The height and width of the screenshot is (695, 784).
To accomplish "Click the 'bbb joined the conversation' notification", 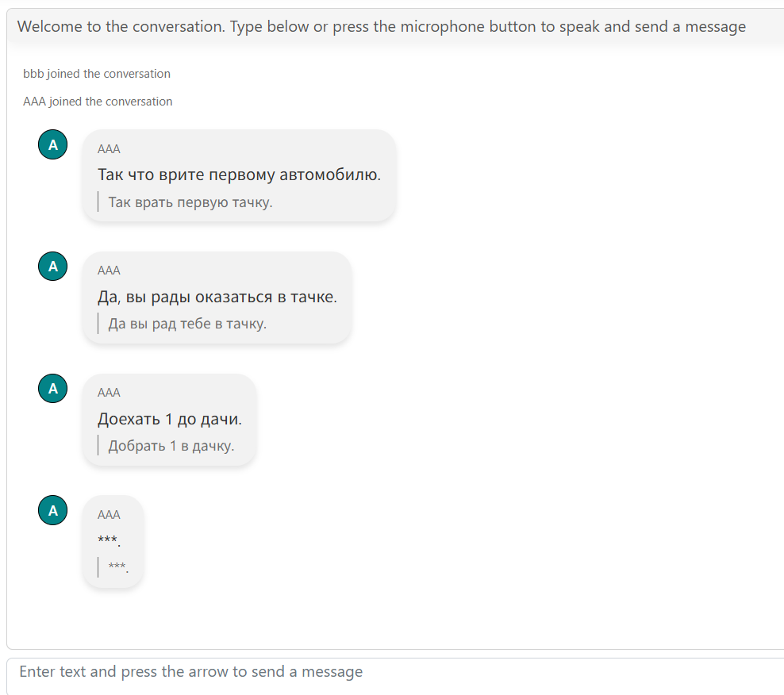I will point(95,73).
